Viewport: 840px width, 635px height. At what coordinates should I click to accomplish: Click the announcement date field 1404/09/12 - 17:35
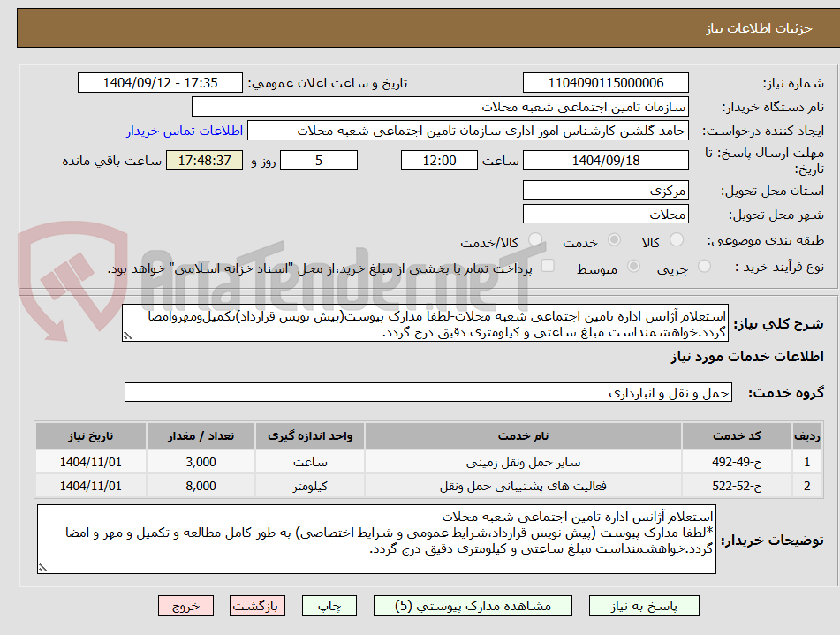[160, 83]
